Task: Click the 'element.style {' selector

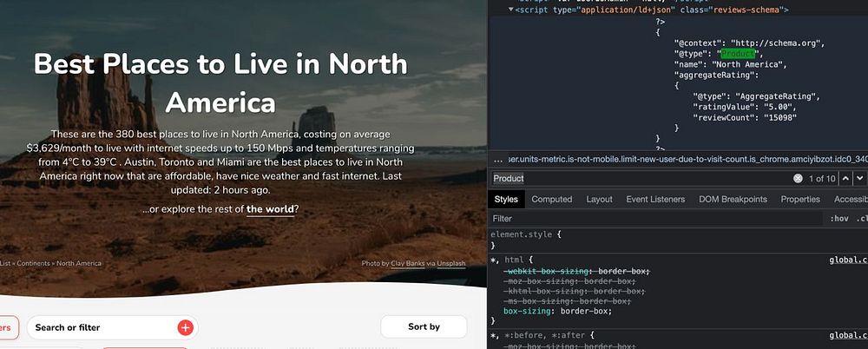Action: tap(526, 234)
